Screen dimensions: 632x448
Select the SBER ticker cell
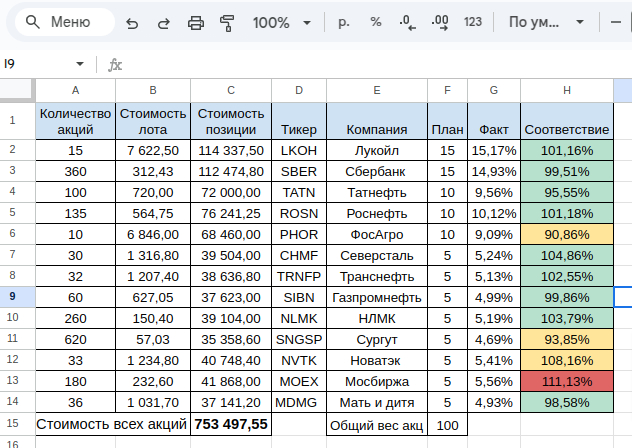pyautogui.click(x=299, y=171)
